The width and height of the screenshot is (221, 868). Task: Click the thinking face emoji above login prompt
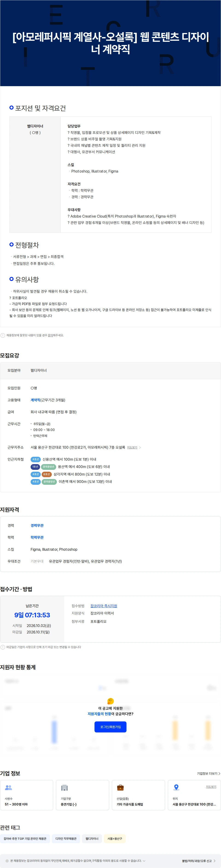coord(110,701)
